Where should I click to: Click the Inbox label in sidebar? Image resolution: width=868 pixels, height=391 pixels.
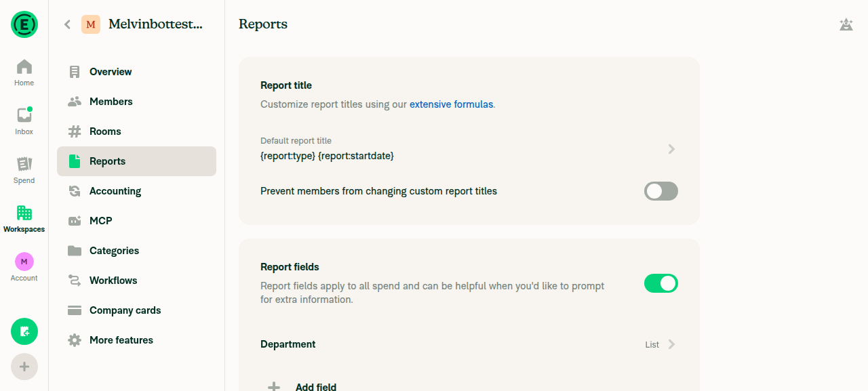pyautogui.click(x=24, y=131)
